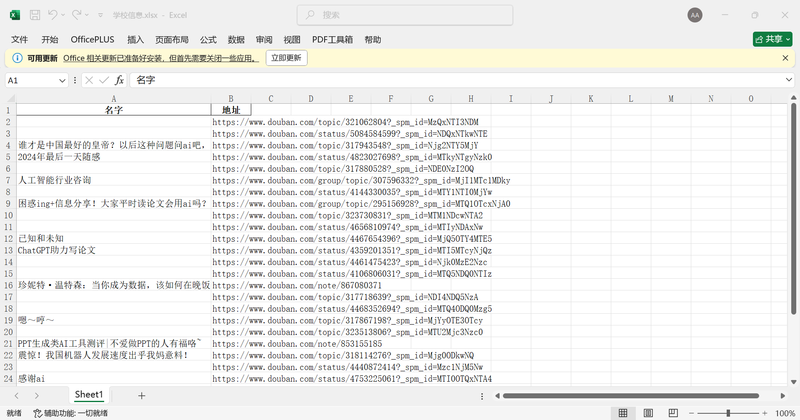The image size is (800, 420).
Task: Click the sheet tab bar options dots
Action: coord(482,396)
